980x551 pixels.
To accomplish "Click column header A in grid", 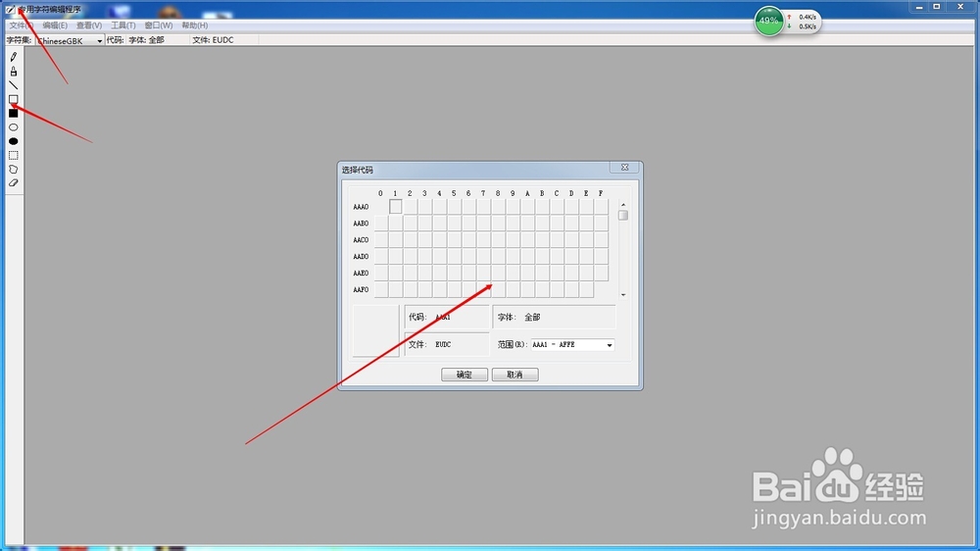I will pyautogui.click(x=527, y=193).
